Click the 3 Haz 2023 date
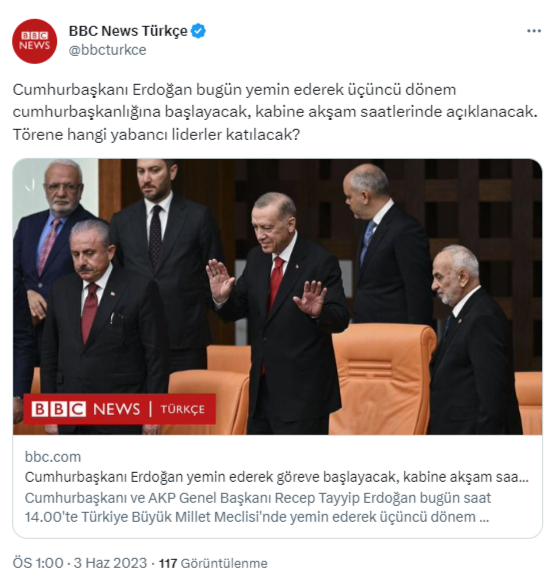The image size is (554, 581). click(110, 563)
